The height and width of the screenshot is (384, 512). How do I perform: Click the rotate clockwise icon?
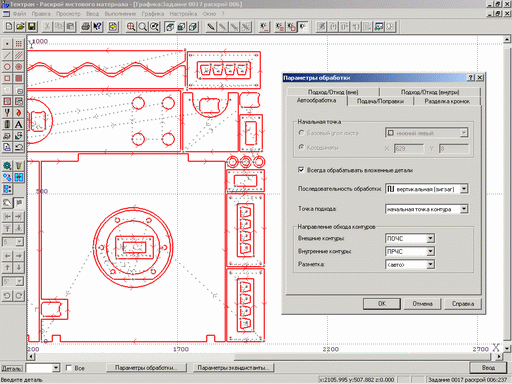tap(19, 296)
